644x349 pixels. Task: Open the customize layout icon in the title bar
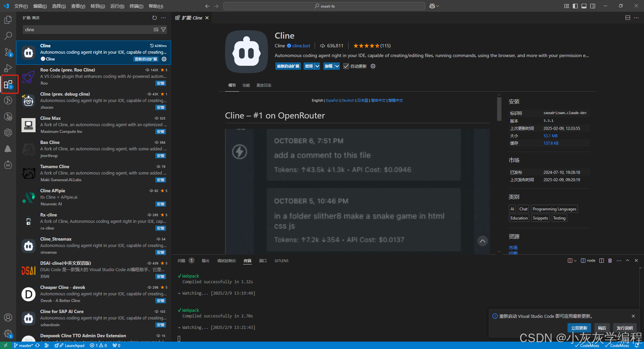coord(567,6)
